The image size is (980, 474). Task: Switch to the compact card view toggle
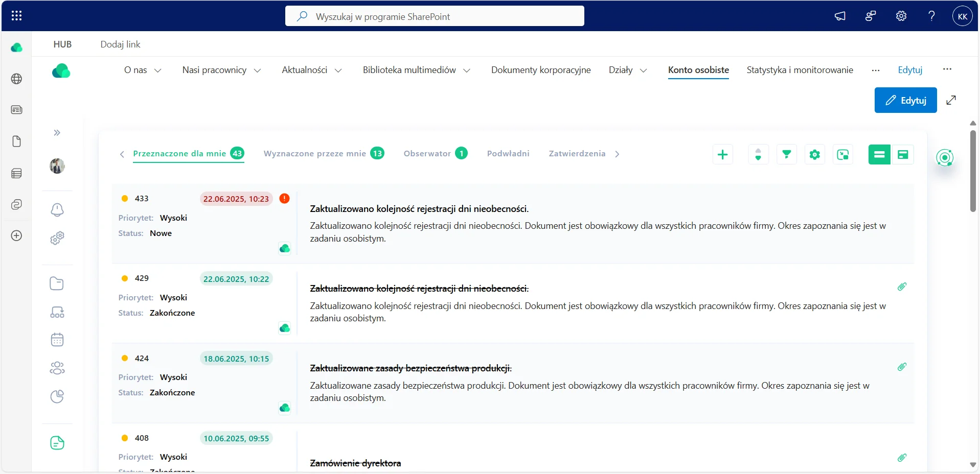(x=902, y=154)
